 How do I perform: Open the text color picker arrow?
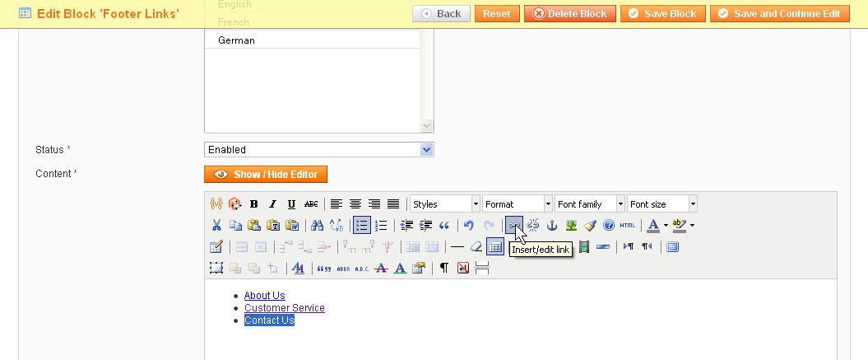tap(666, 225)
